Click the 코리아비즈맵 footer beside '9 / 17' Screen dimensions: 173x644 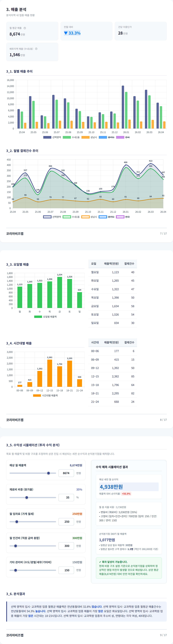coord(15,635)
